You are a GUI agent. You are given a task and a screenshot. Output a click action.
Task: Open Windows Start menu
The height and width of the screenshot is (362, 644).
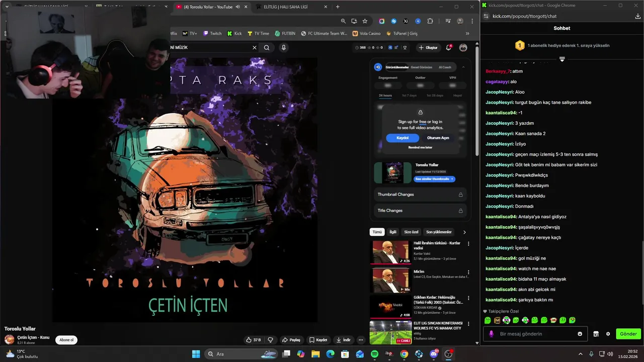tap(196, 354)
